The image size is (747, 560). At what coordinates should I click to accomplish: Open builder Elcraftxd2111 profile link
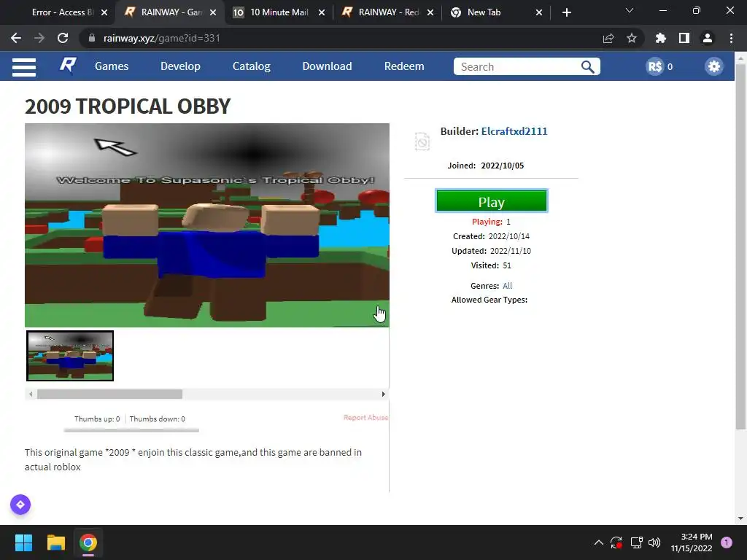coord(514,131)
